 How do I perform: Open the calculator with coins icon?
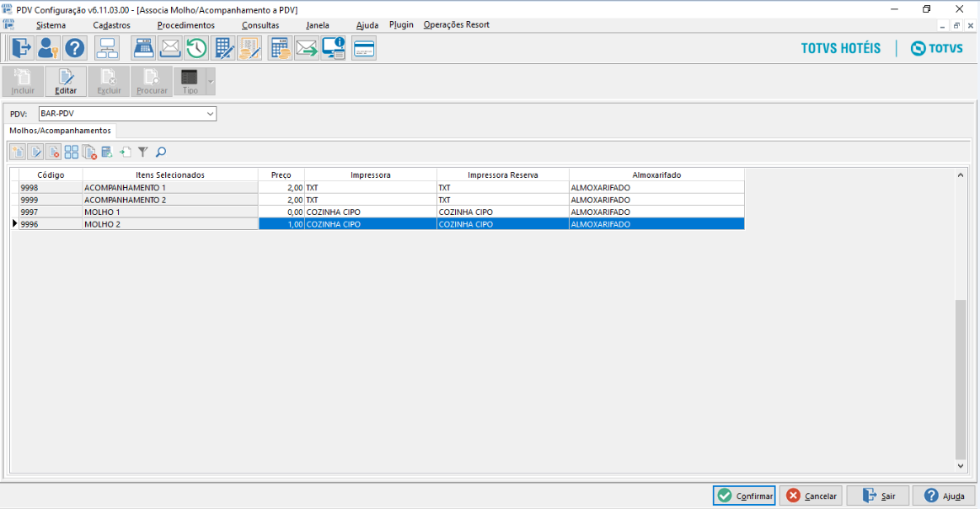pos(280,48)
